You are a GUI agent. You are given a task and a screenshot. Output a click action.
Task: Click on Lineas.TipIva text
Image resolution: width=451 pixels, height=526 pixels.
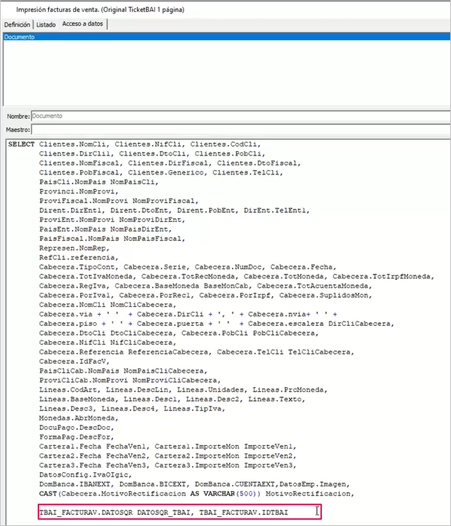pyautogui.click(x=194, y=409)
